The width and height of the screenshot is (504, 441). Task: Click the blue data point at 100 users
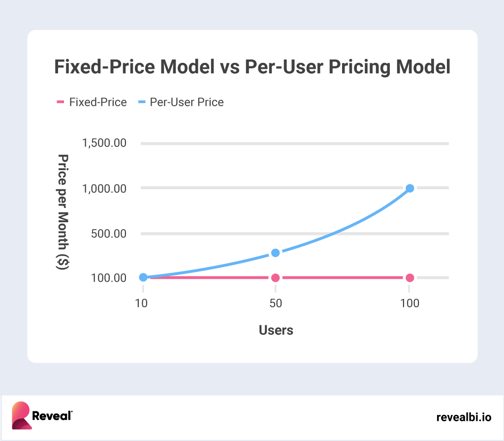(409, 188)
